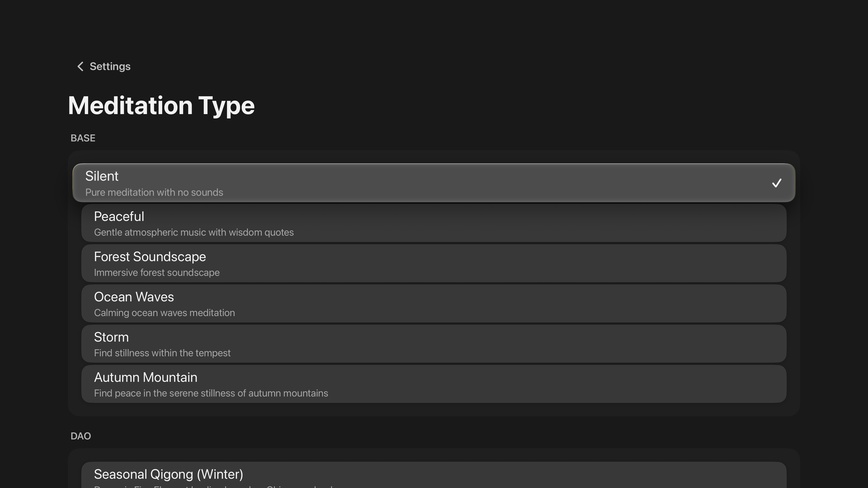
Task: Click the checkmark on the Silent row
Action: click(776, 183)
